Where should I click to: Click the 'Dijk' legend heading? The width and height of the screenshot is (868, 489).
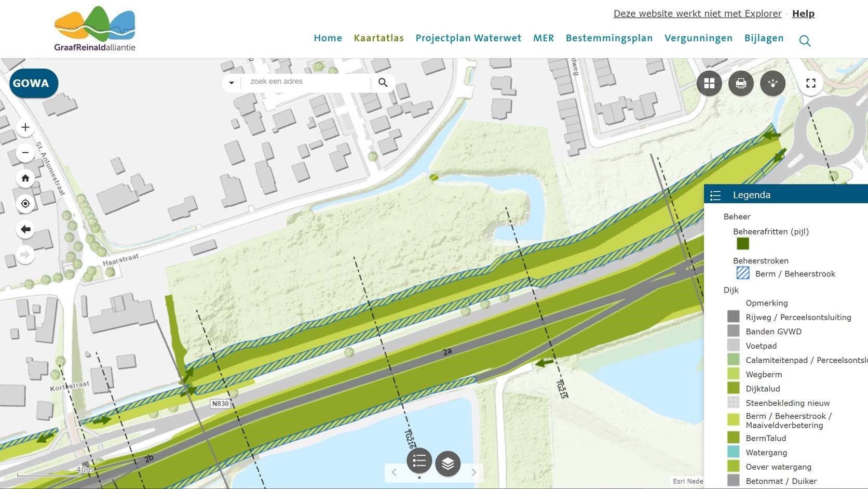(730, 290)
